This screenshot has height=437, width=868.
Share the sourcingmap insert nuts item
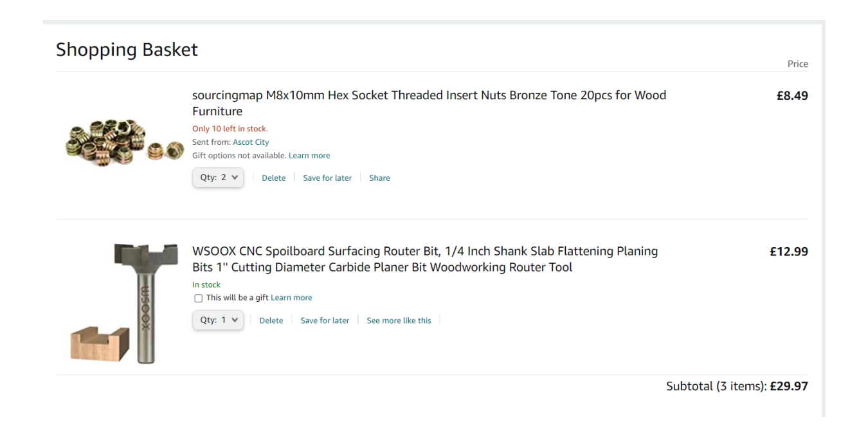[379, 178]
